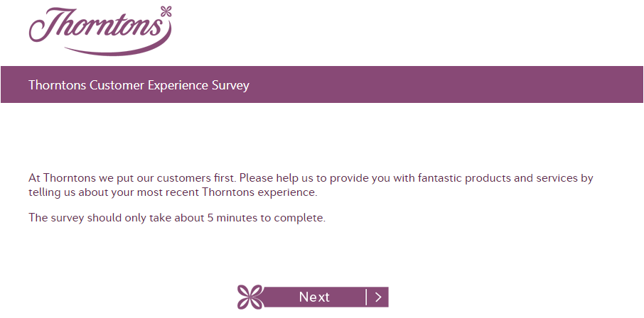The width and height of the screenshot is (644, 318).
Task: Click the flower motif above the logo
Action: (167, 10)
